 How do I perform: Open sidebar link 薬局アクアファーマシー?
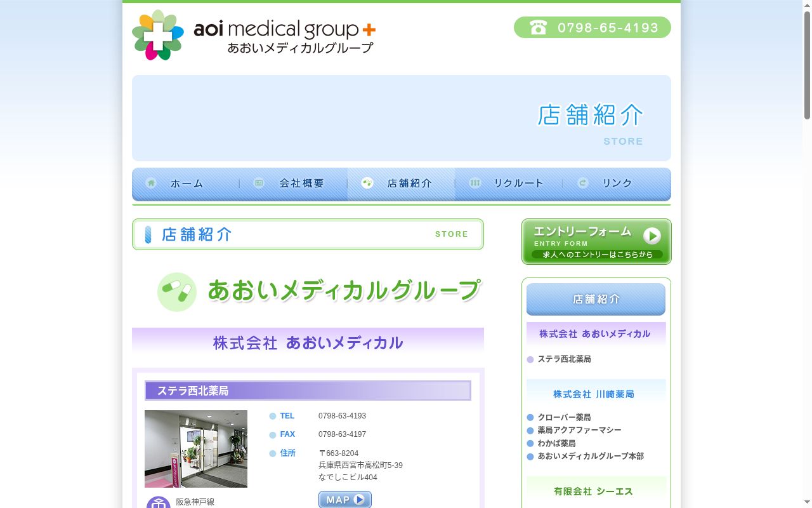(579, 431)
